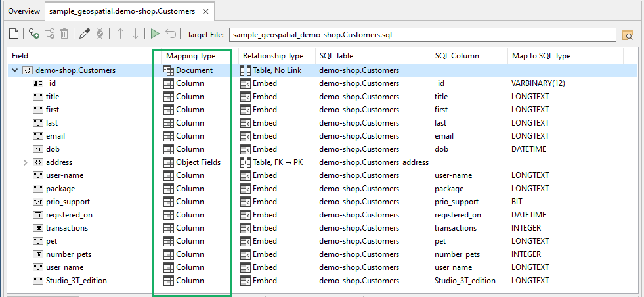Click the trash delete icon in toolbar
The width and height of the screenshot is (644, 297).
tap(64, 34)
